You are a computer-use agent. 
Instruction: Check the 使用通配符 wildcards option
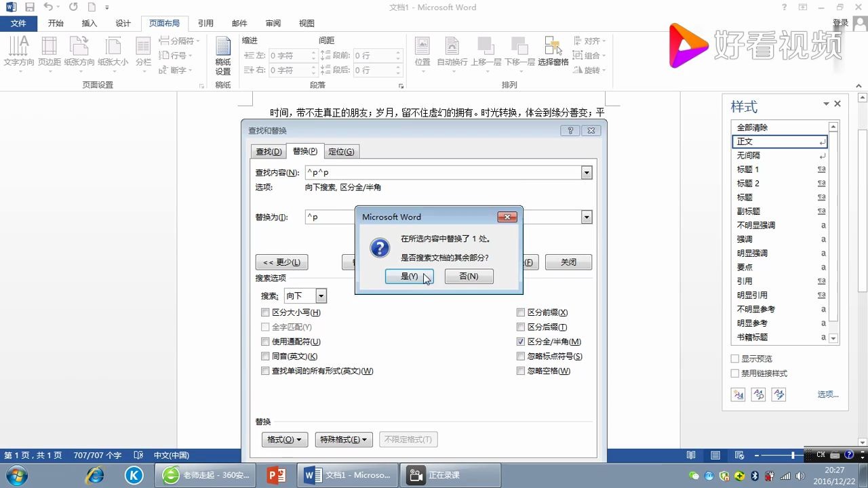[265, 342]
